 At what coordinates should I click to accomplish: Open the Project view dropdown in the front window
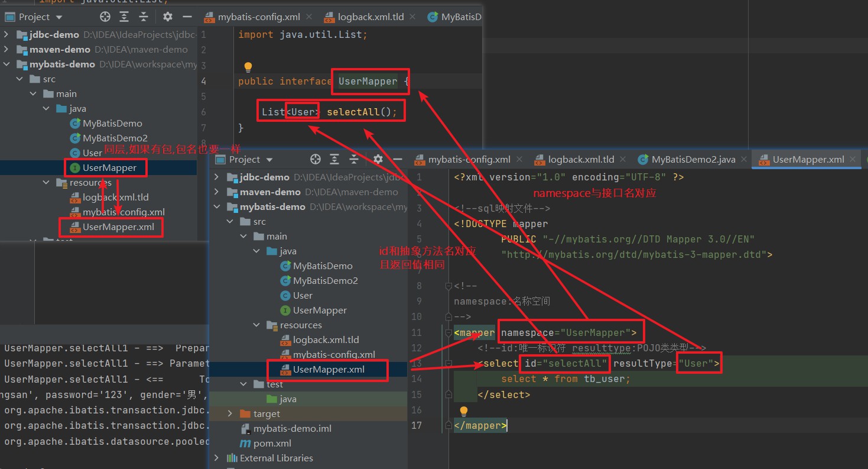coord(269,160)
